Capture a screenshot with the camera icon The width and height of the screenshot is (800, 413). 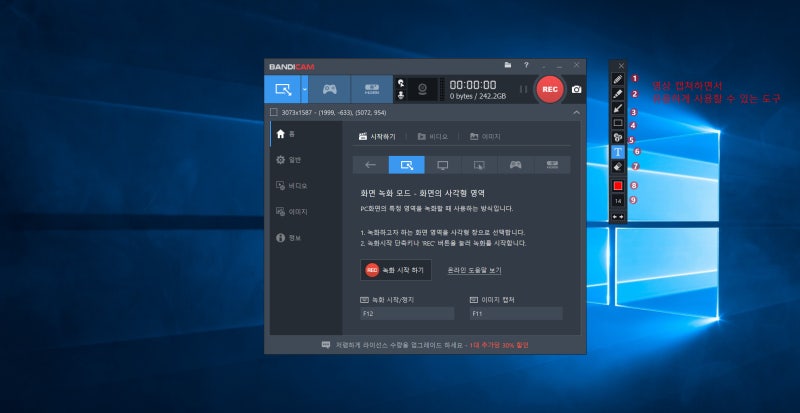point(577,89)
